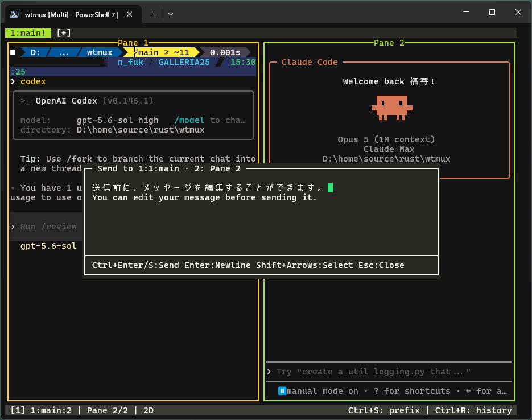Click Claude Code path D:\home\source\rust\wtmux
The height and width of the screenshot is (420, 532).
[386, 159]
